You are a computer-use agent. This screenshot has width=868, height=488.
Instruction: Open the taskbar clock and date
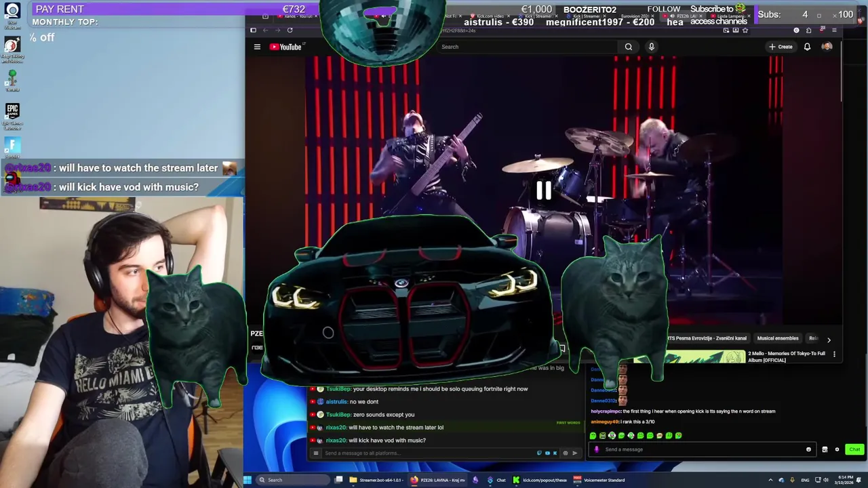845,480
